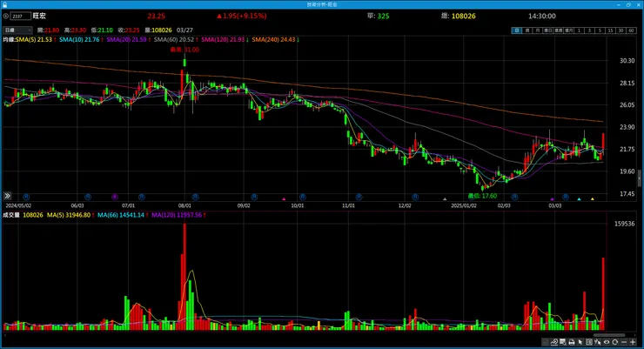This screenshot has width=644, height=349.
Task: Click the 159536 volume axis label
Action: (624, 224)
